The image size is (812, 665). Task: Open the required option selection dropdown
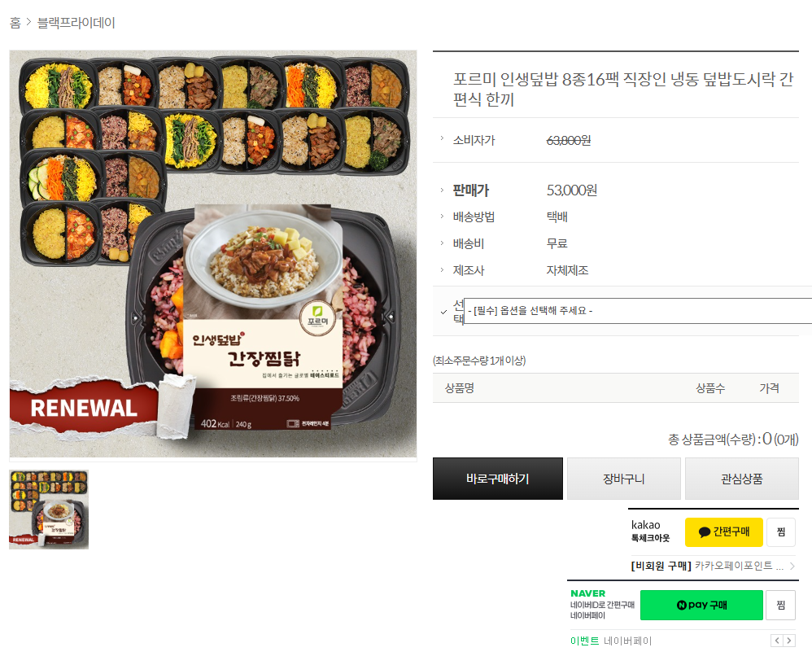[638, 311]
